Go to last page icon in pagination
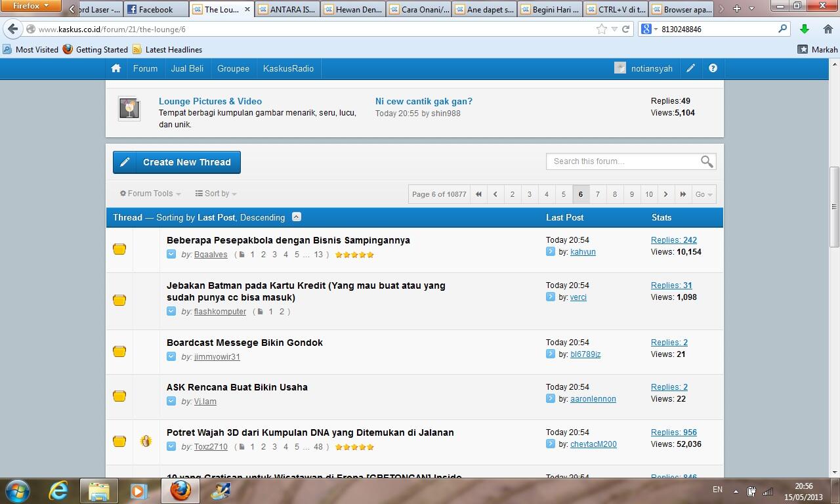Screen dimensions: 840x504 (682, 194)
